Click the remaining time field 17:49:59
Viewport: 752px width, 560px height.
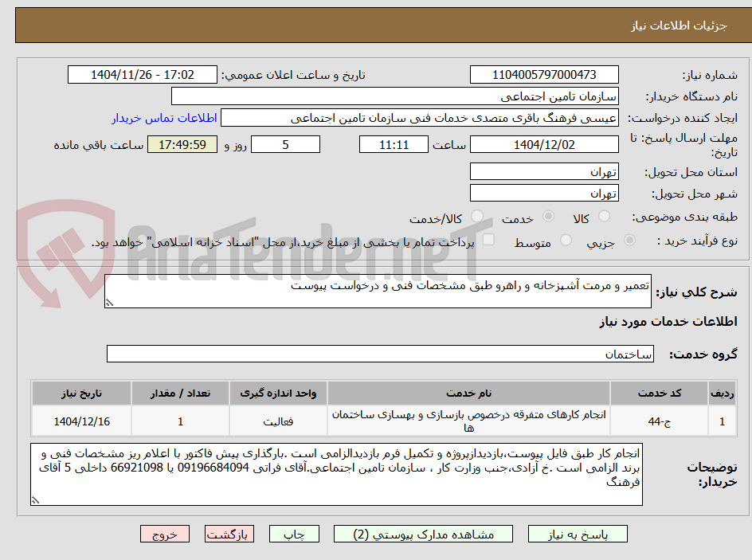click(182, 144)
